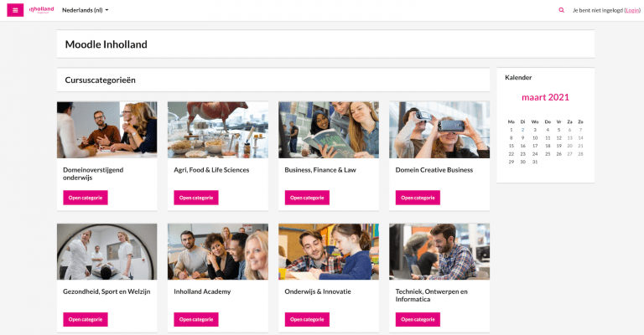Click the Login link

tap(632, 10)
